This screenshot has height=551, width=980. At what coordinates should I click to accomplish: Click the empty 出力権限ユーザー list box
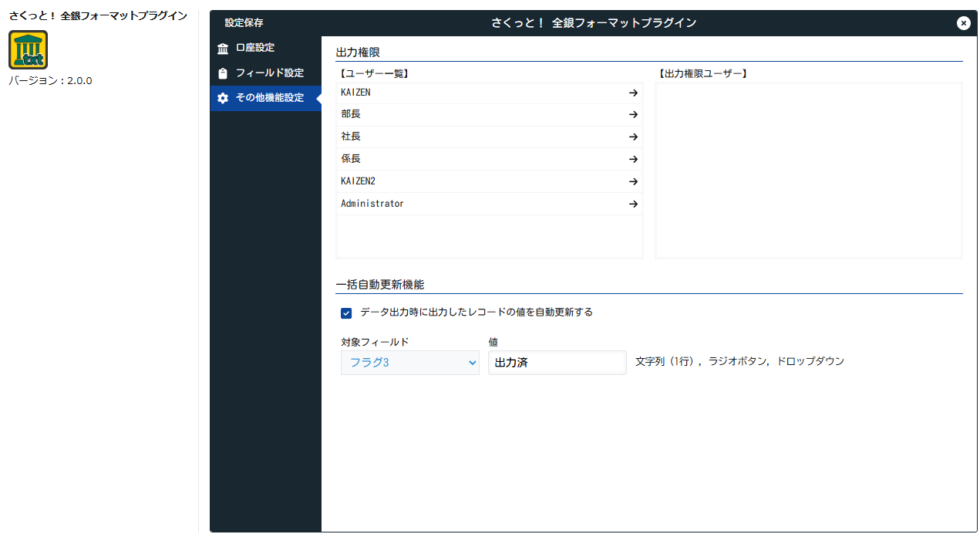809,171
